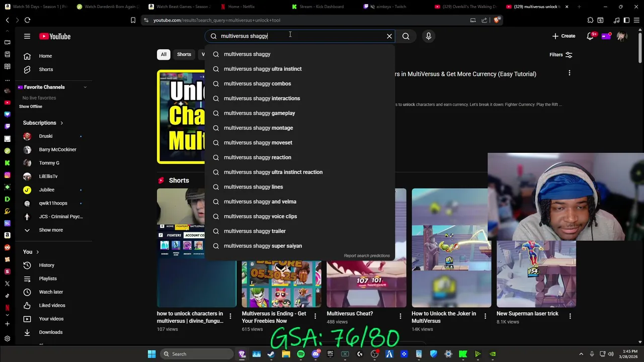644x362 pixels.
Task: Reload the page with the refresh icon
Action: click(27, 20)
